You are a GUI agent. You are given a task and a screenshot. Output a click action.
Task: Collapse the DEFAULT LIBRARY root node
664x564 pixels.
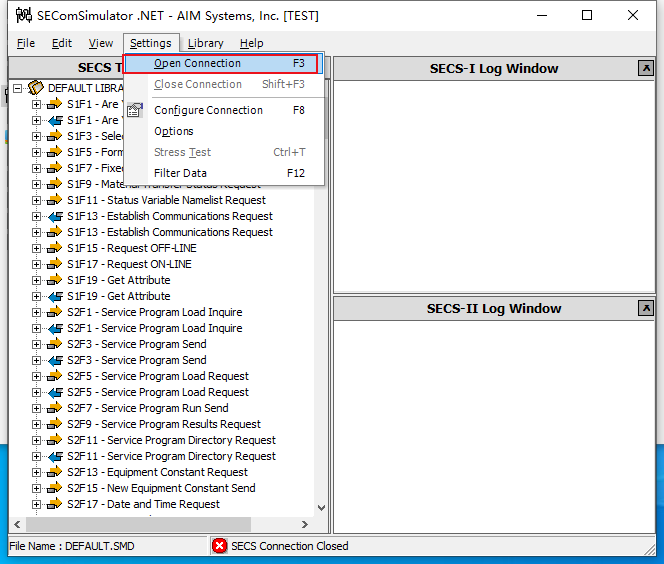point(17,88)
